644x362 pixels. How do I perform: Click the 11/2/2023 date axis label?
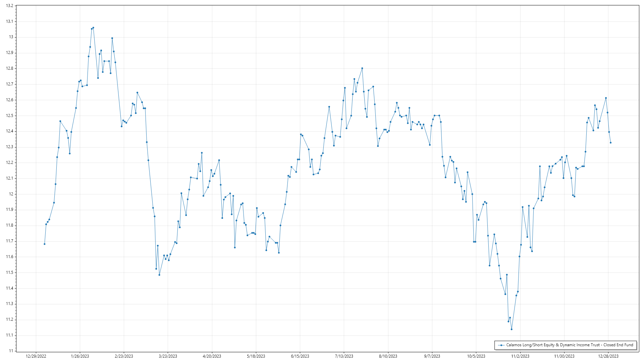[x=520, y=356]
